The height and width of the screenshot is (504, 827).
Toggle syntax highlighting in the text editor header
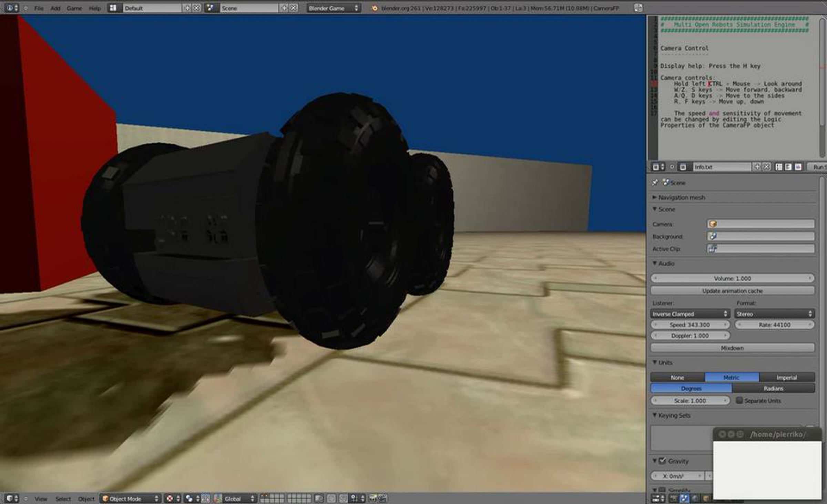pyautogui.click(x=798, y=167)
